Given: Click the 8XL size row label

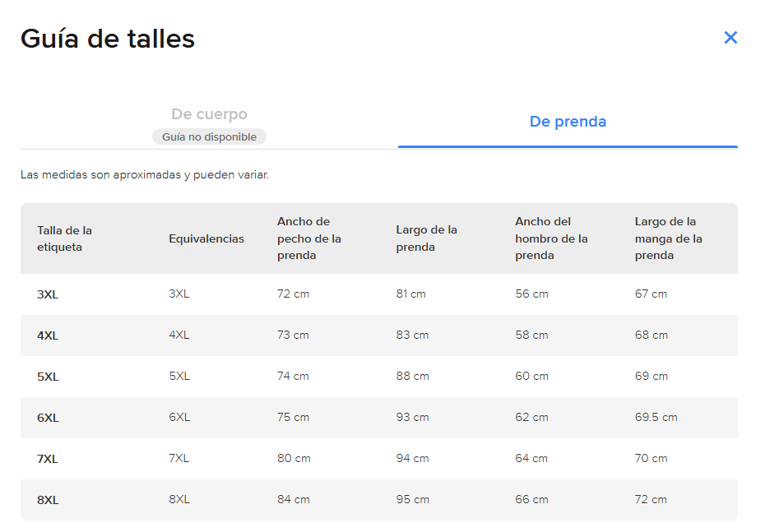Looking at the screenshot, I should pos(48,500).
